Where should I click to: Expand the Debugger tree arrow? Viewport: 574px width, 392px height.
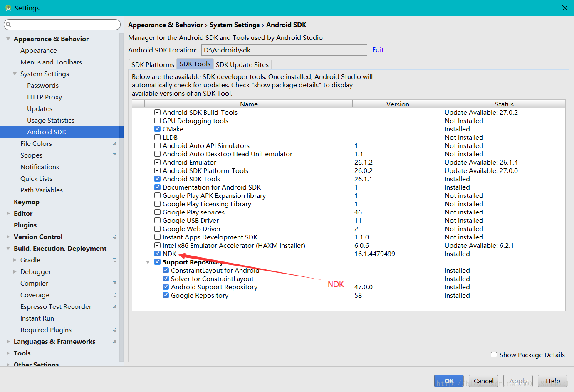(15, 272)
